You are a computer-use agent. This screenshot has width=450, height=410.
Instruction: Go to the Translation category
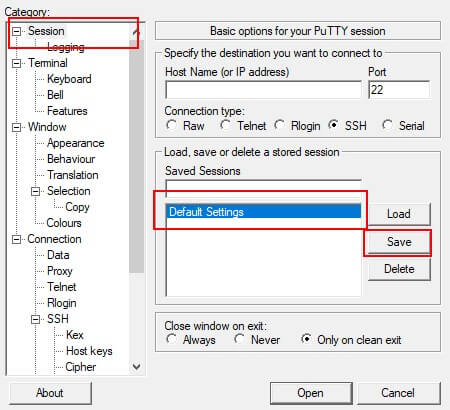pos(73,175)
